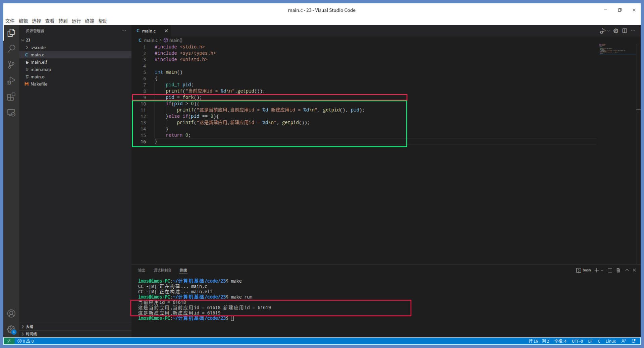This screenshot has width=644, height=348.
Task: Expand the 时间线 timeline section
Action: 31,334
